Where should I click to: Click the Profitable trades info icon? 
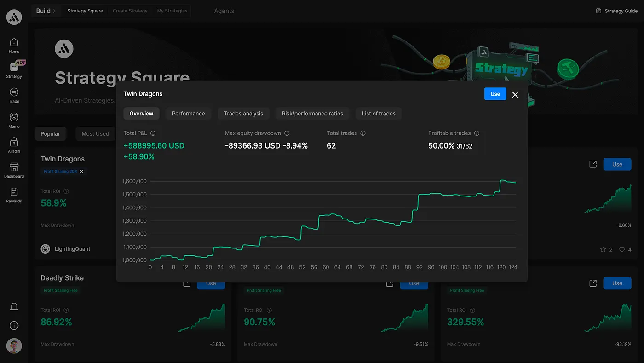pyautogui.click(x=477, y=133)
